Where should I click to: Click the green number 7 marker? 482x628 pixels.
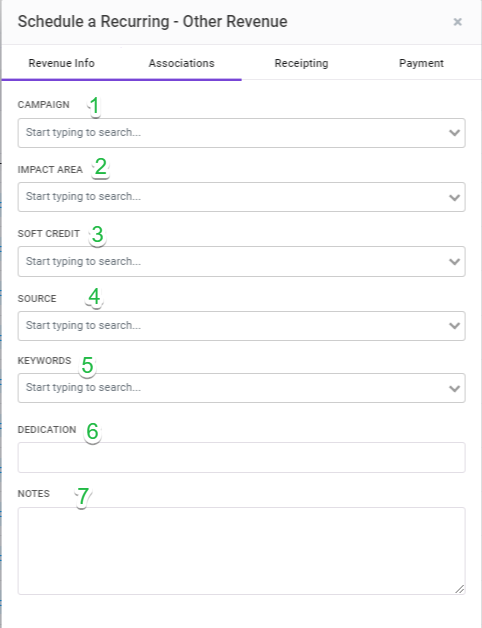pyautogui.click(x=83, y=497)
